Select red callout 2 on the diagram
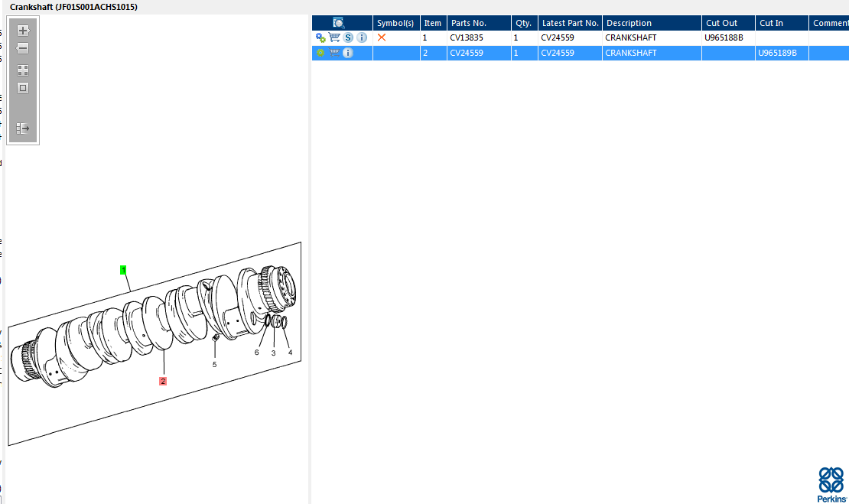 pyautogui.click(x=163, y=381)
